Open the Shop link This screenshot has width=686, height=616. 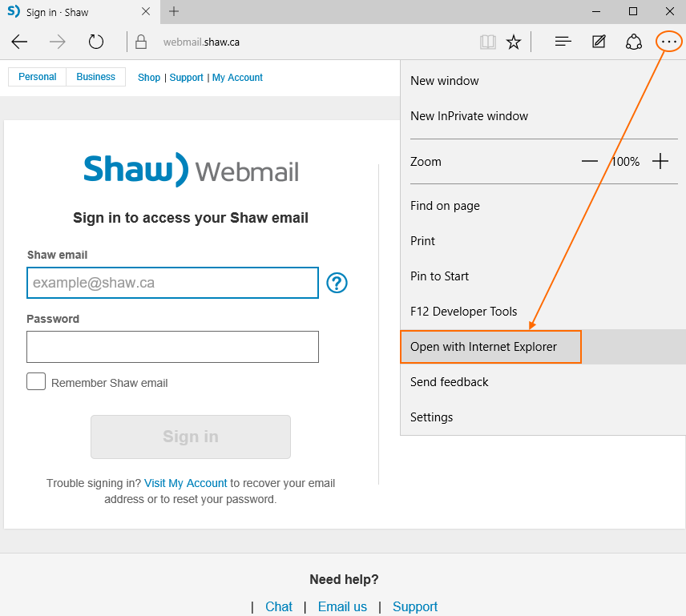tap(149, 78)
